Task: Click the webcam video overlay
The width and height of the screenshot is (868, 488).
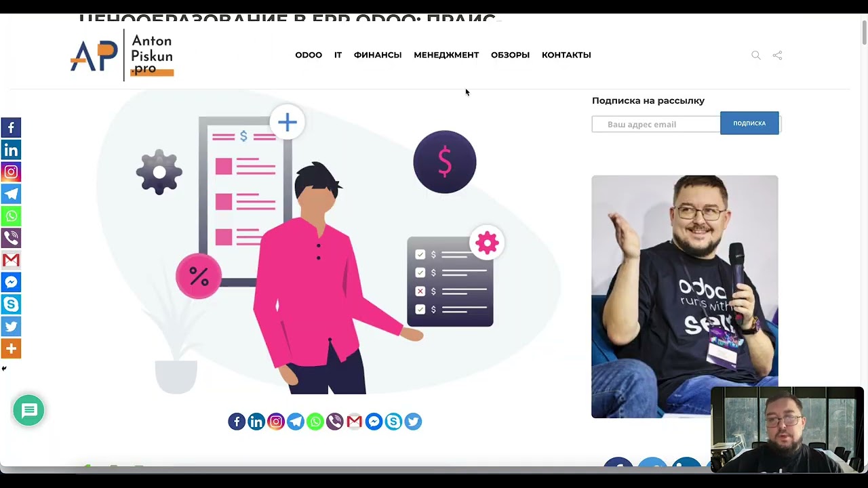Action: pyautogui.click(x=787, y=429)
